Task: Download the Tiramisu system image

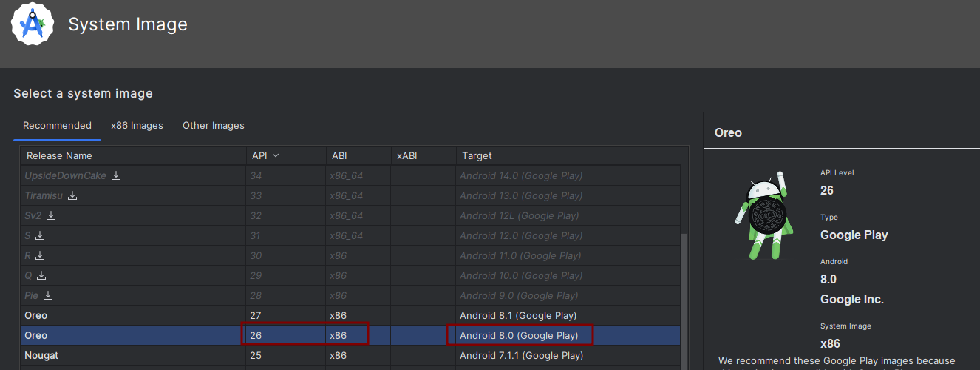Action: [72, 196]
